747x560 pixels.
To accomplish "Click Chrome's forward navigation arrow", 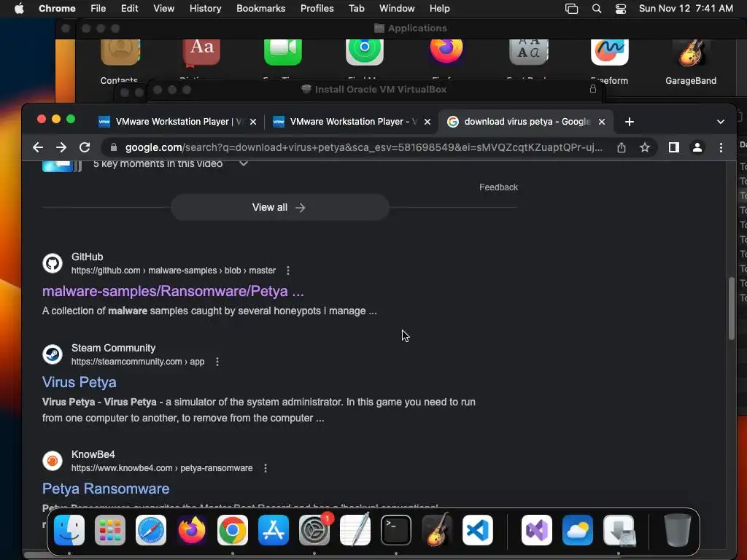I will click(x=61, y=147).
